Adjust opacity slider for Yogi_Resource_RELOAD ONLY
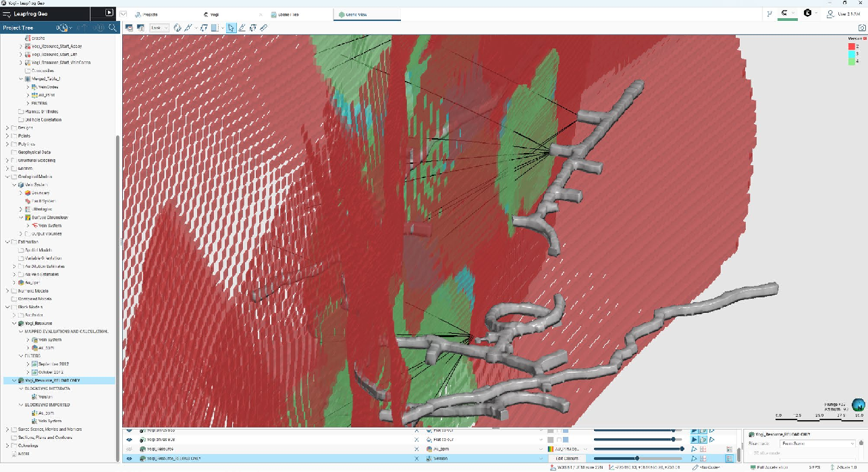868x472 pixels. coord(636,459)
